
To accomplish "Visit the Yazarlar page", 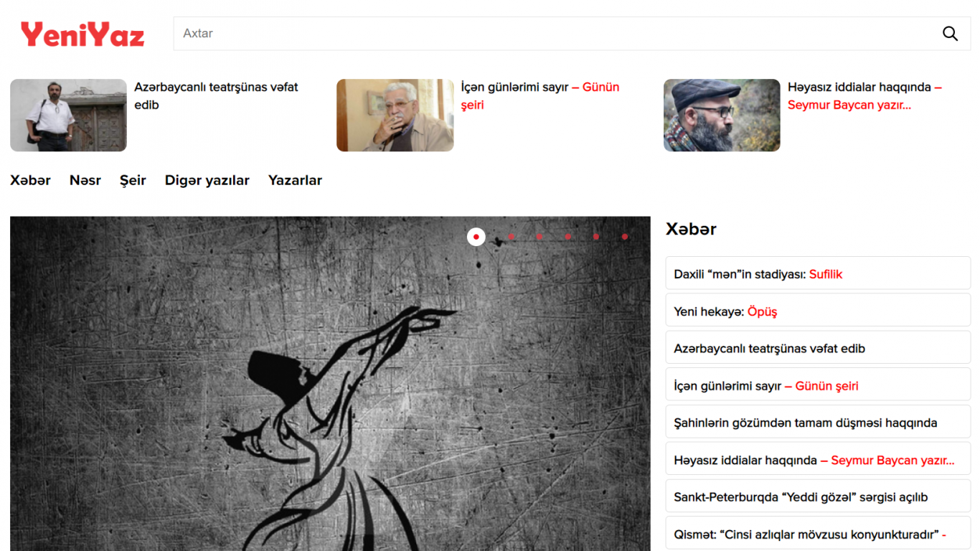I will pyautogui.click(x=295, y=180).
